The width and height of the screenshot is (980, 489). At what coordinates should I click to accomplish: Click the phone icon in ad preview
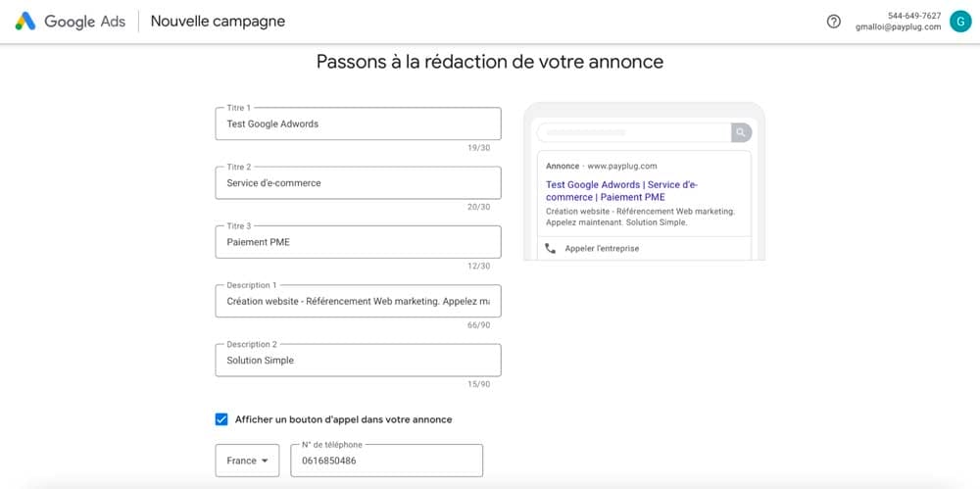[x=551, y=249]
